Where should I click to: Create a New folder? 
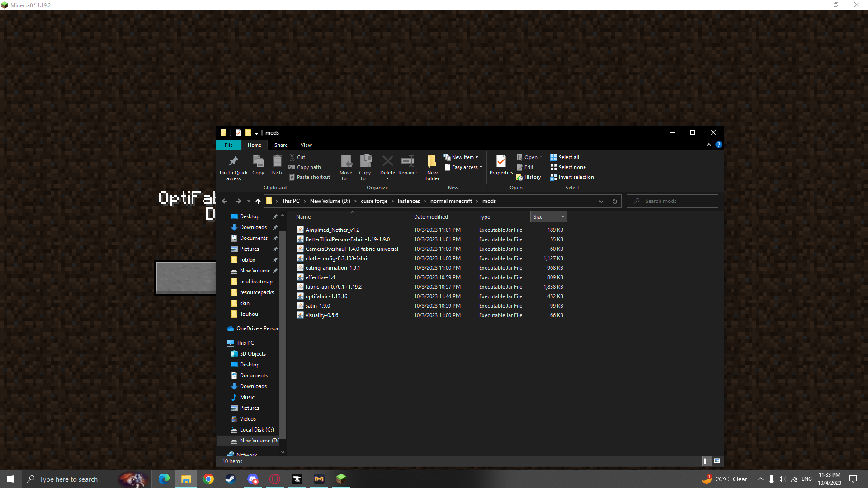[432, 167]
